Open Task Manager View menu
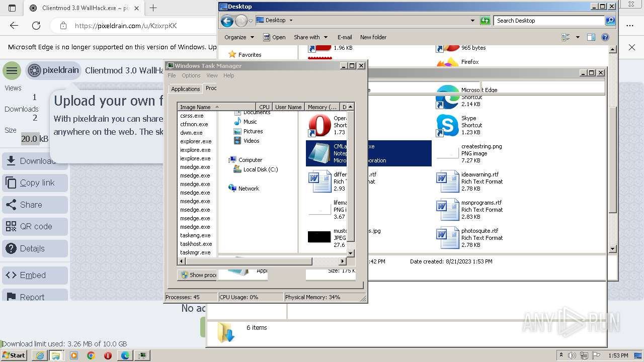This screenshot has width=644, height=362. pyautogui.click(x=212, y=75)
